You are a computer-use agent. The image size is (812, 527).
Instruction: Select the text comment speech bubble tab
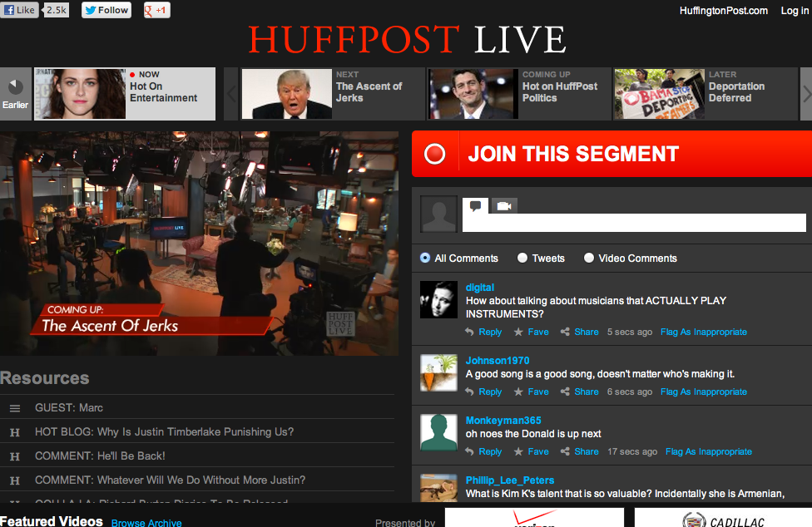coord(475,206)
